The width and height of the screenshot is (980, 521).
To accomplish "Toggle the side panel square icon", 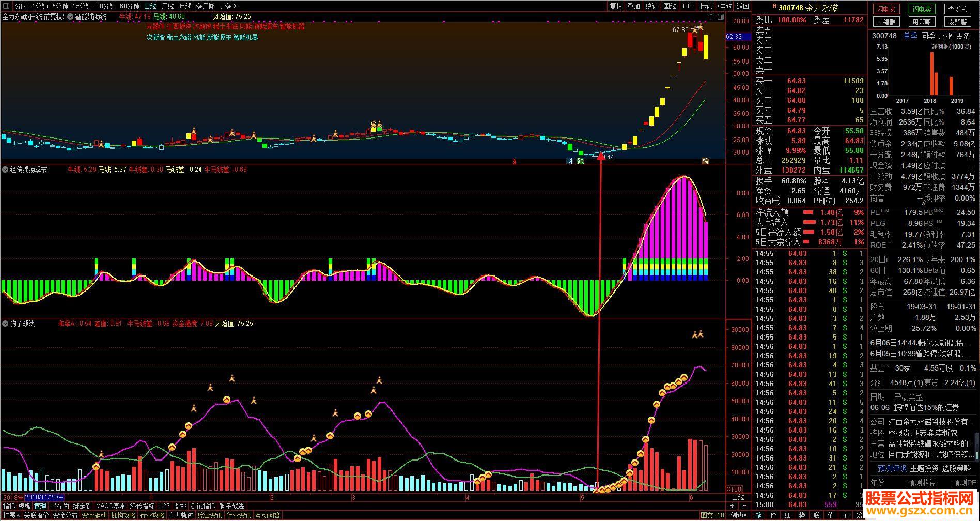I will pyautogui.click(x=720, y=17).
